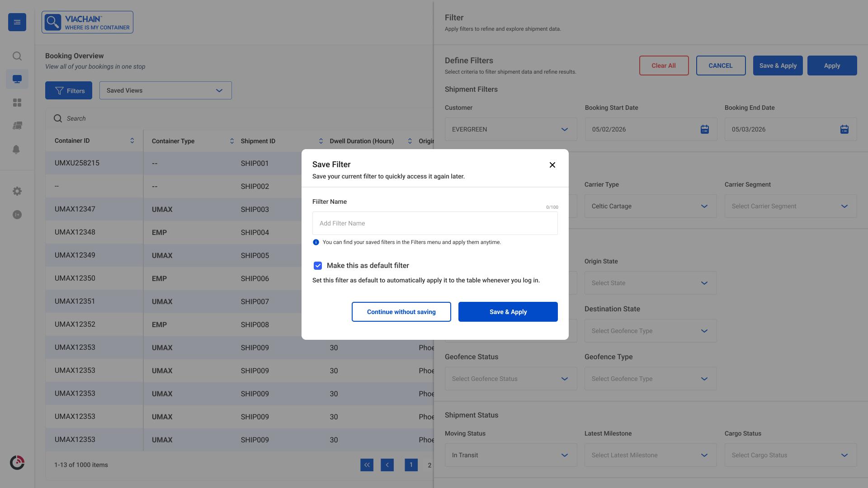The image size is (868, 488).
Task: Open the hamburger menu icon
Action: (x=17, y=22)
